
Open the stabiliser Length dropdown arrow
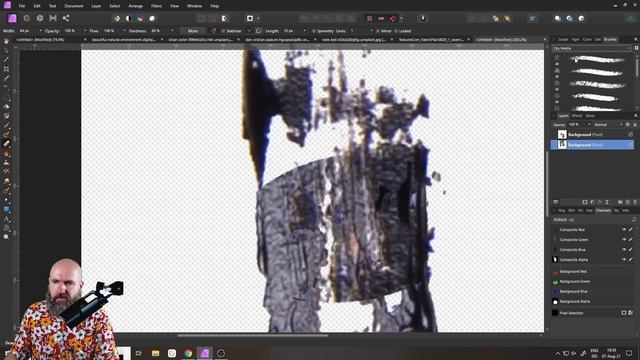click(x=304, y=31)
